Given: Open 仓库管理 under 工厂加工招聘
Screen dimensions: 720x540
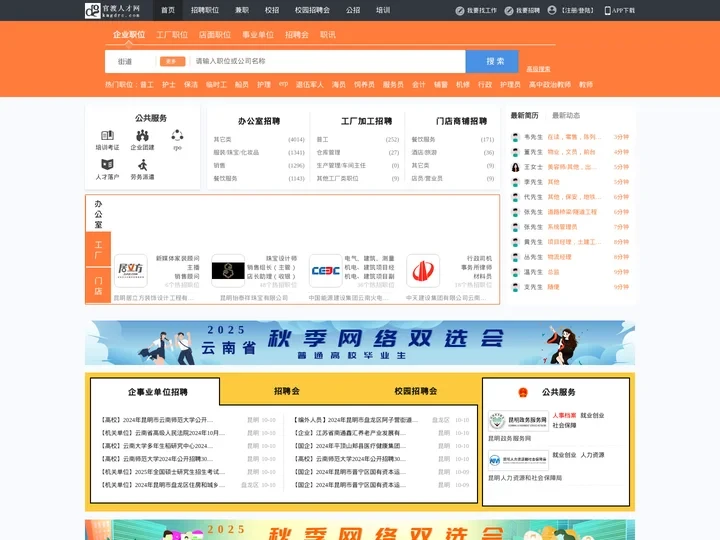Looking at the screenshot, I should pos(328,152).
